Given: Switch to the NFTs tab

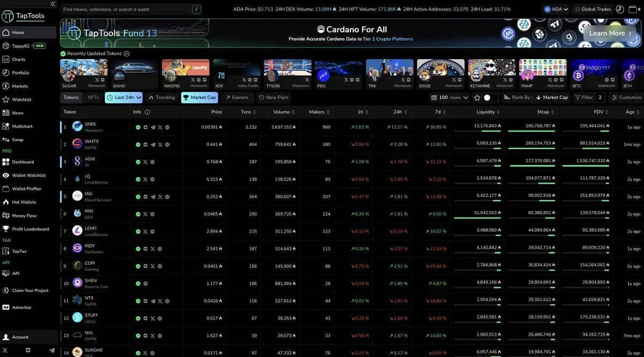Looking at the screenshot, I should (93, 97).
